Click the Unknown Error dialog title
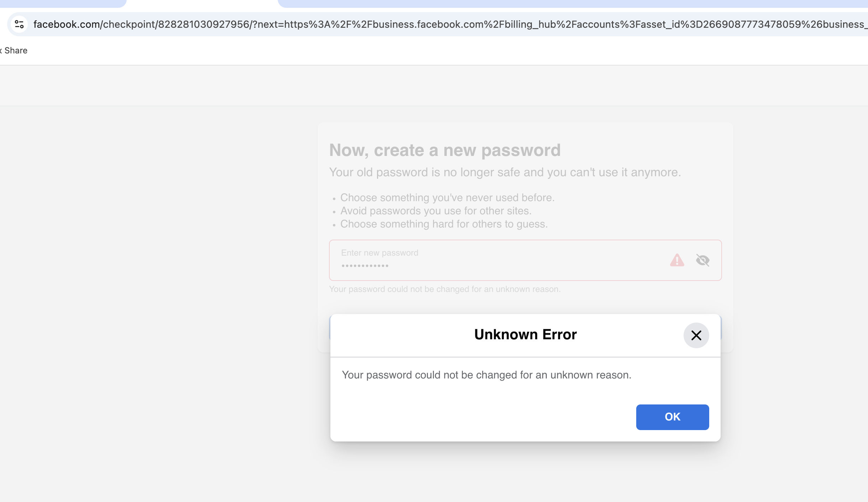The width and height of the screenshot is (868, 502). (x=525, y=335)
